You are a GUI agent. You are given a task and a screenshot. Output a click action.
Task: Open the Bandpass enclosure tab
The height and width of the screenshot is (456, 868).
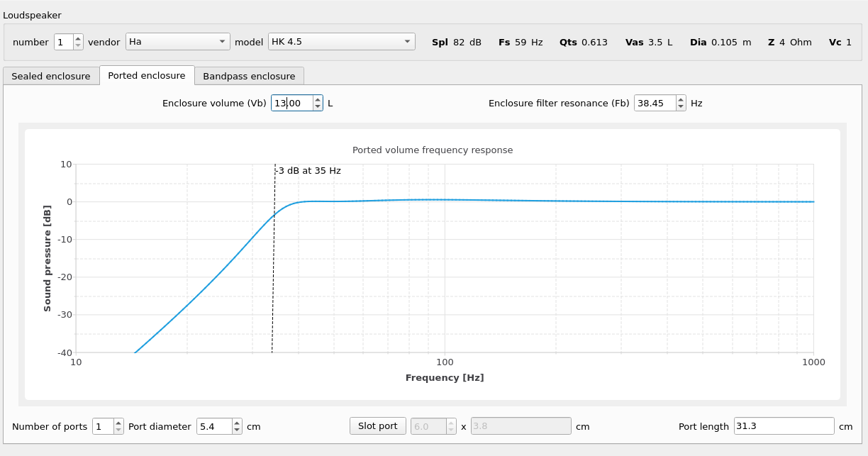coord(249,76)
